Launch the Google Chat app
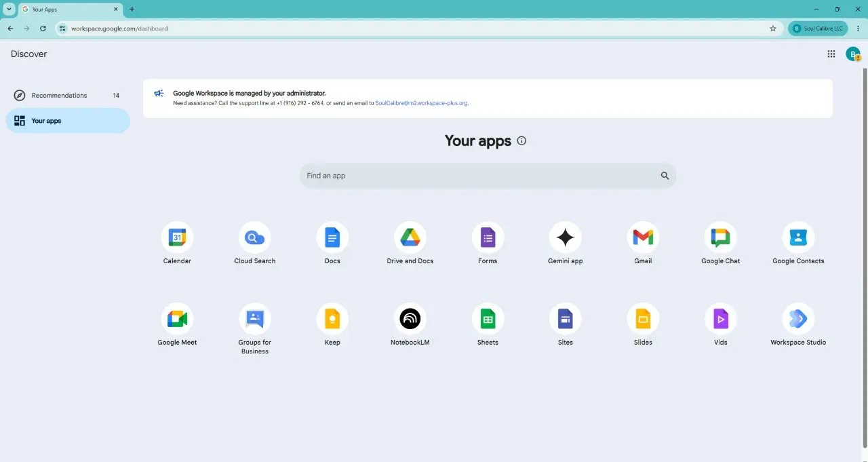 pyautogui.click(x=721, y=244)
